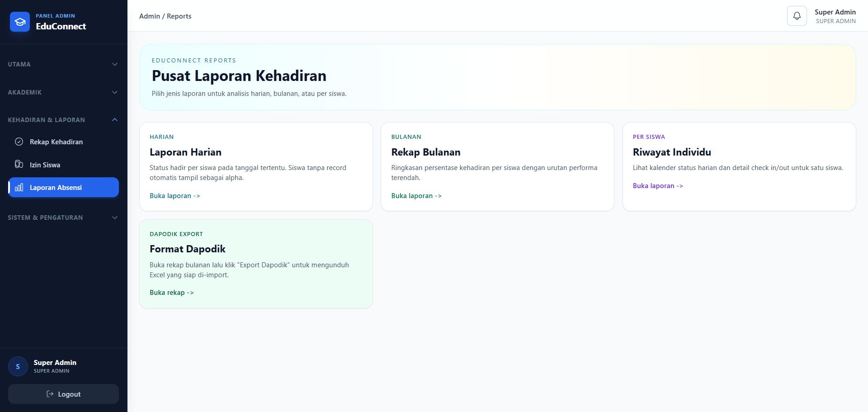Image resolution: width=868 pixels, height=412 pixels.
Task: Click the Admin / Reports breadcrumb
Action: coord(165,16)
